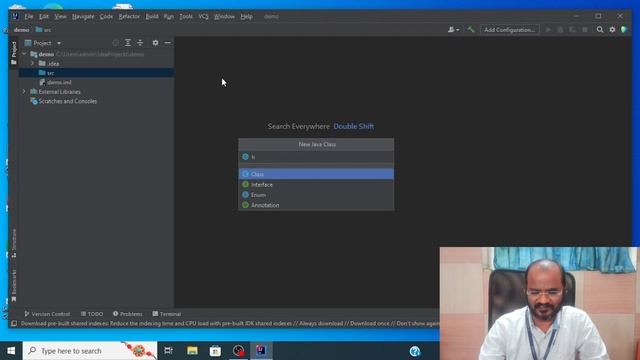Open the Build menu
The width and height of the screenshot is (640, 360).
[x=152, y=17]
